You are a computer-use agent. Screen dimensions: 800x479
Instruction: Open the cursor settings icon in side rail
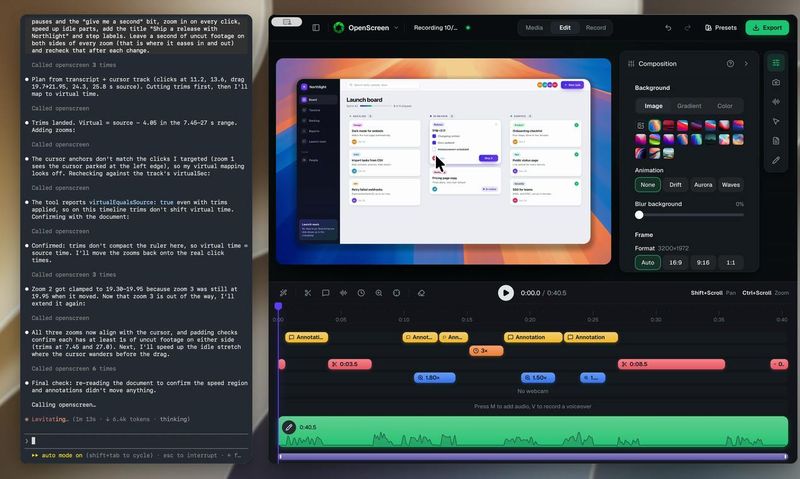click(x=776, y=121)
